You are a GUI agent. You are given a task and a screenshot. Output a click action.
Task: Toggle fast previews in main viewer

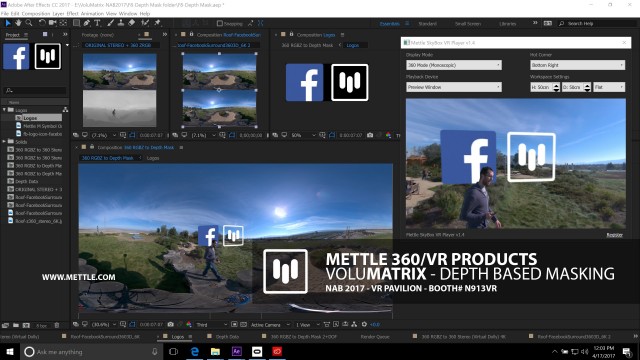click(336, 324)
